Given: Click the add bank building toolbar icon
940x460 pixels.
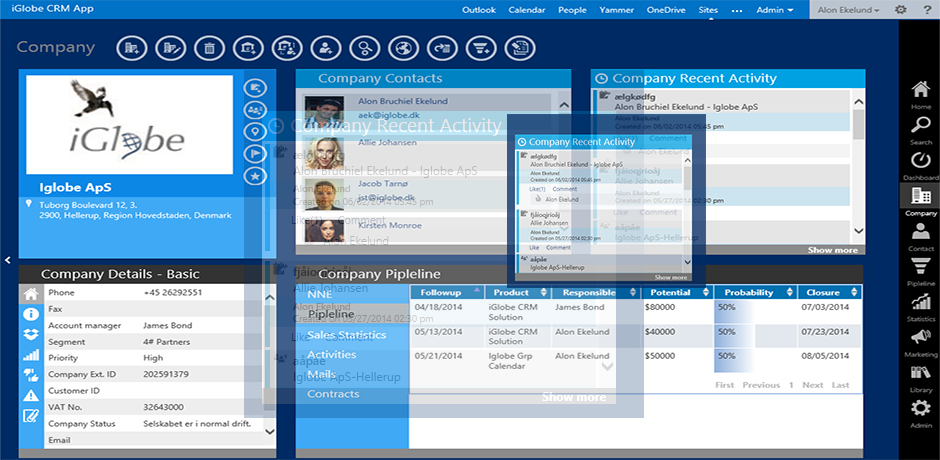Looking at the screenshot, I should point(248,48).
